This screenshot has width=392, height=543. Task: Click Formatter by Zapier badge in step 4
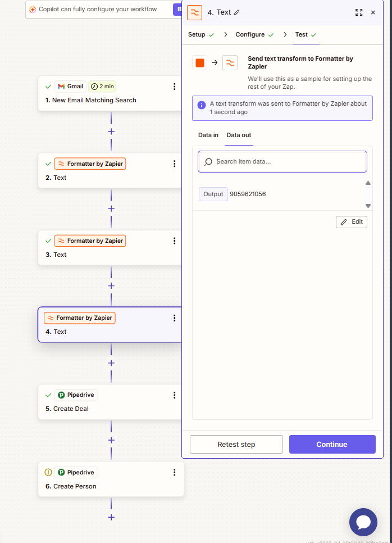[80, 318]
